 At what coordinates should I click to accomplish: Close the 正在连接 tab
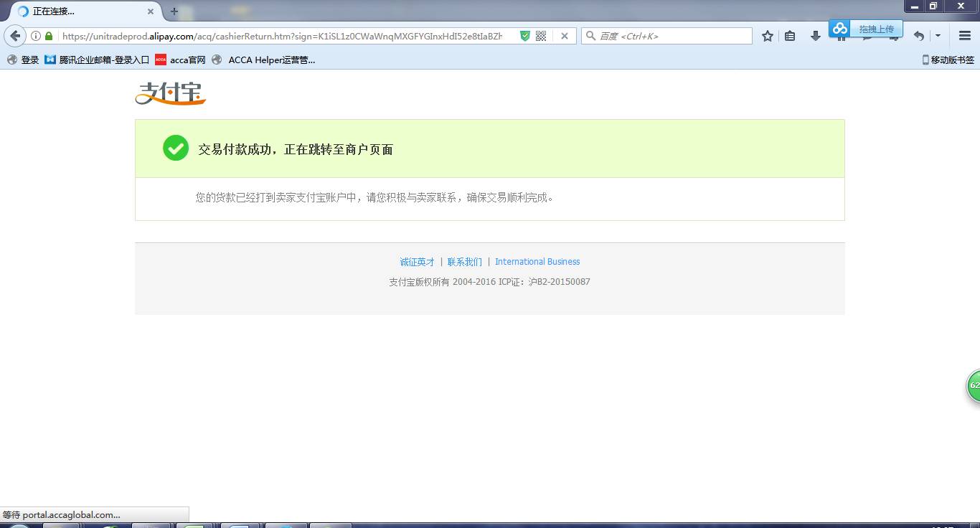(x=151, y=11)
